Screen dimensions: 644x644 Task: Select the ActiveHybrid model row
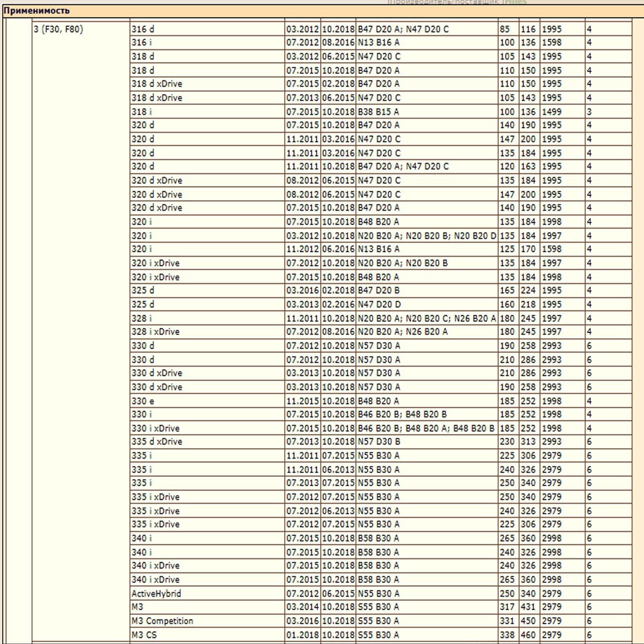click(x=156, y=594)
